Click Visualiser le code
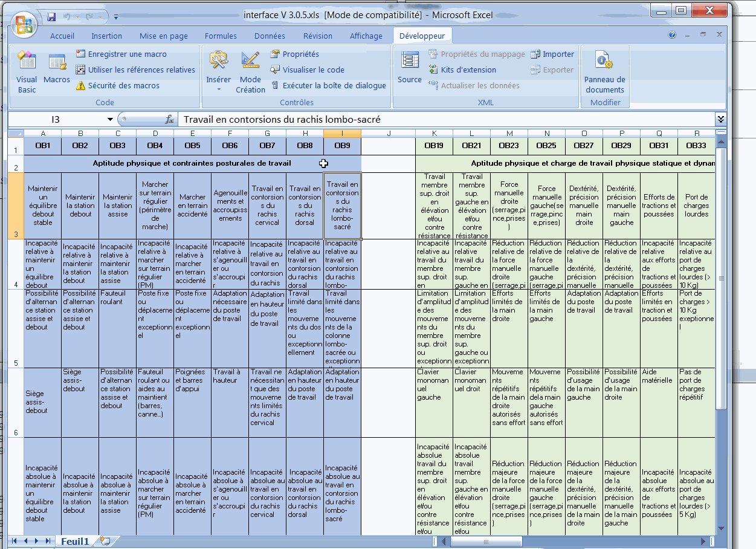 [x=307, y=70]
